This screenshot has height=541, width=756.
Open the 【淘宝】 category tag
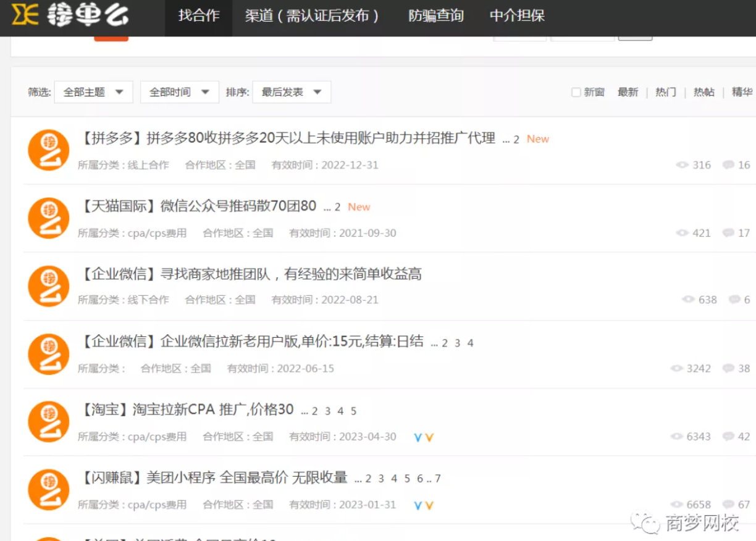tap(104, 409)
